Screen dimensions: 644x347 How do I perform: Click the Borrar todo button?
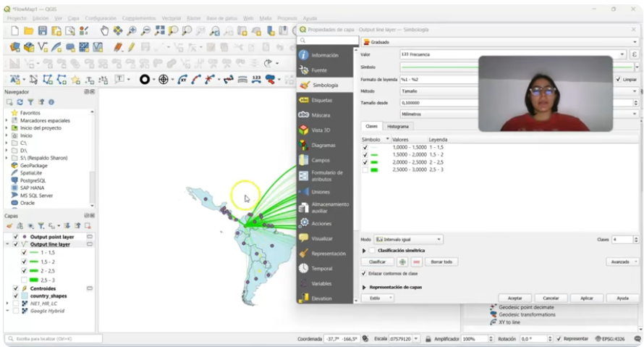tap(441, 262)
